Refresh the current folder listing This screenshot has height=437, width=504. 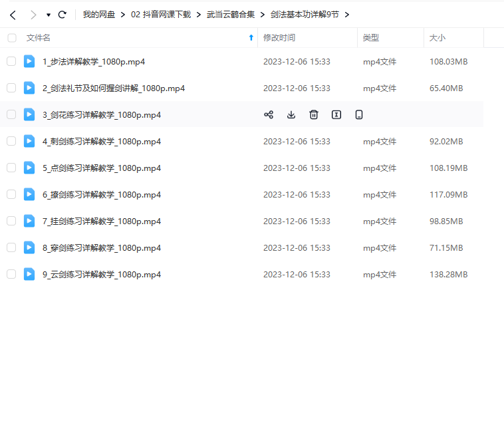point(63,15)
